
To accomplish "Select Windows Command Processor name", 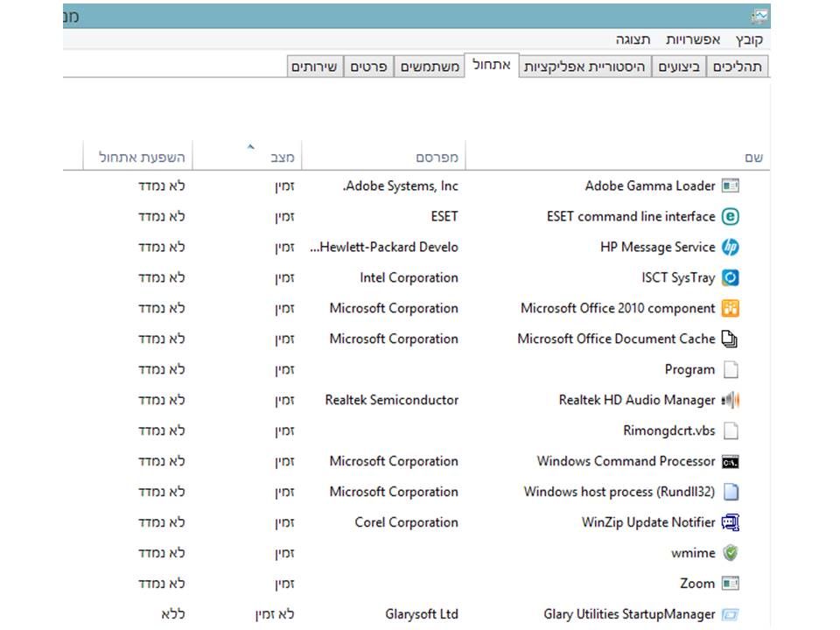I will coord(626,461).
